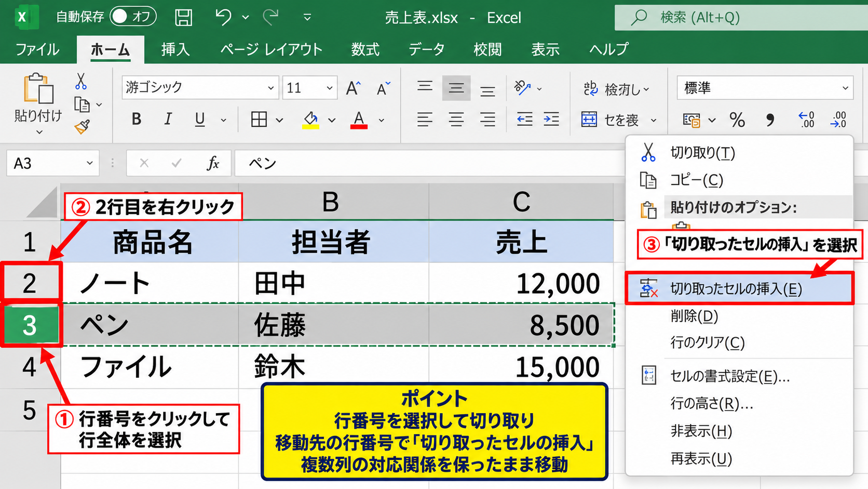Click the Decrease Indent icon
868x489 pixels.
(x=525, y=120)
